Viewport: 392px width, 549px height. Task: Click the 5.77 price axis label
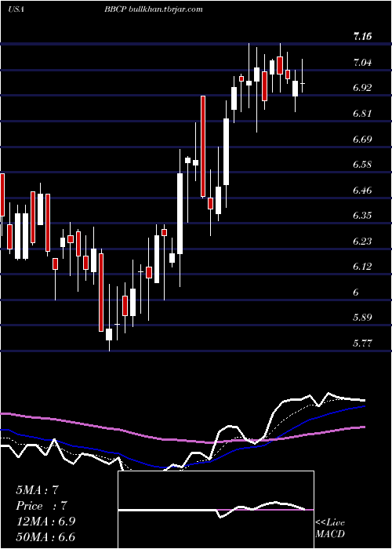point(362,344)
